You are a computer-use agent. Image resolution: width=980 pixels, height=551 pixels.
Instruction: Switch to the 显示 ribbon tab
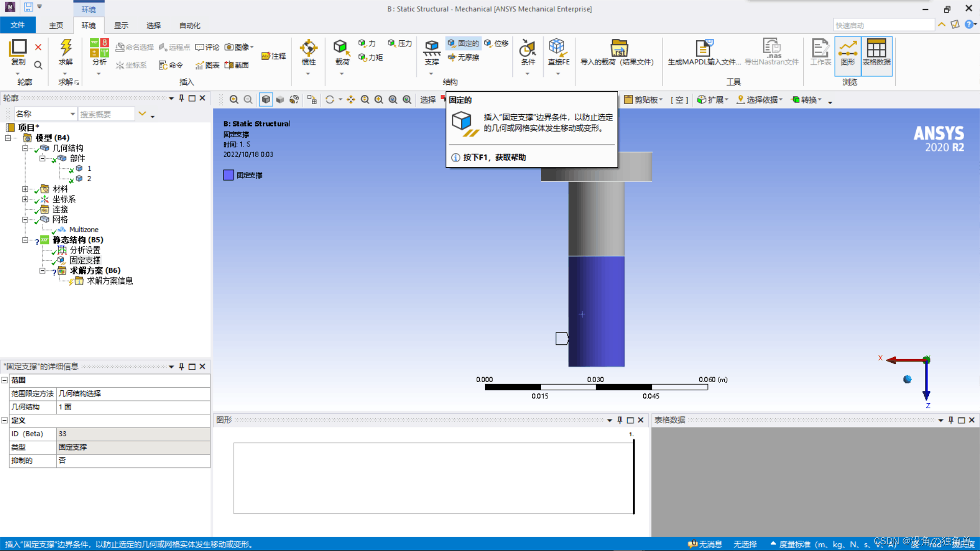click(121, 26)
